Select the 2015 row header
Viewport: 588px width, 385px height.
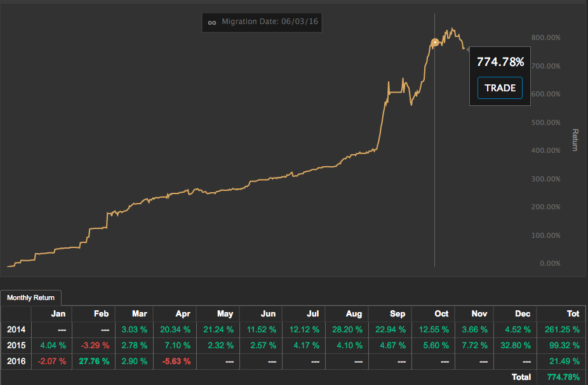tap(15, 345)
